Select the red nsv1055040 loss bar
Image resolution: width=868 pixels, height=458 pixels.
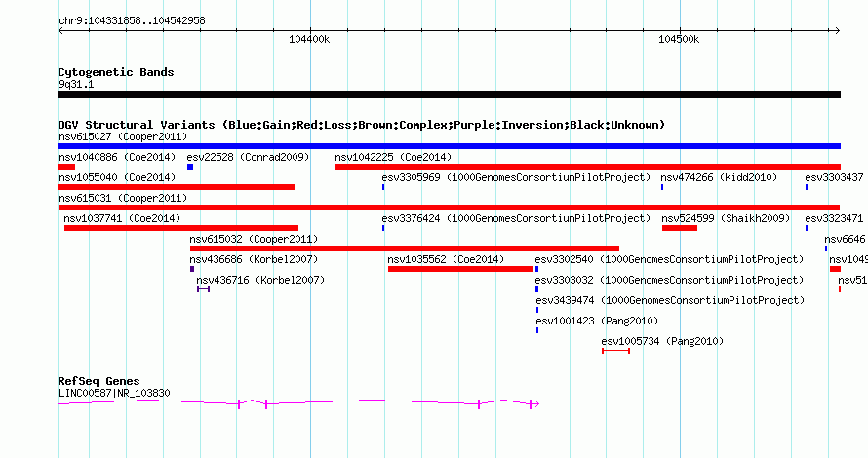click(176, 187)
